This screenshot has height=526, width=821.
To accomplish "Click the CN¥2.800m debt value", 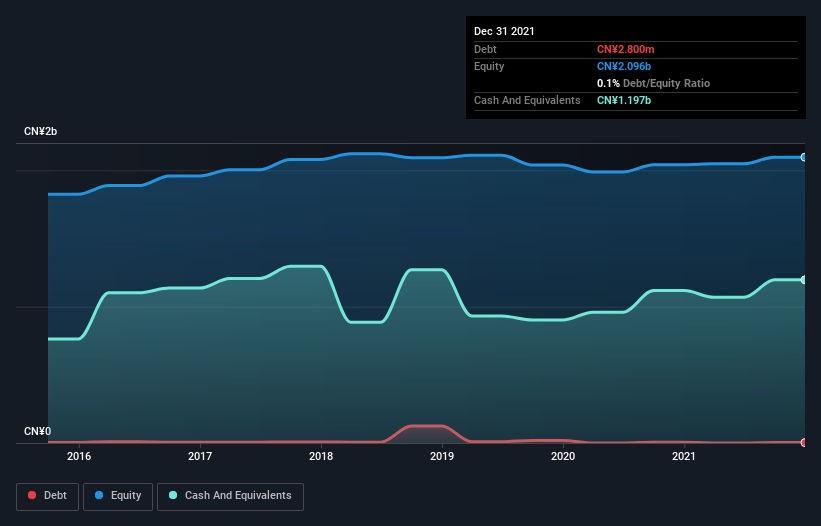I will [626, 49].
